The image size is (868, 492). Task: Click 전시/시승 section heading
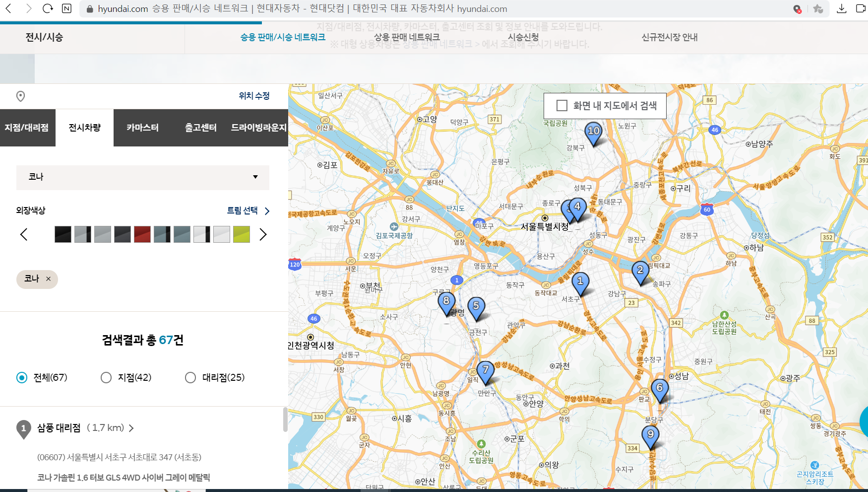click(45, 37)
